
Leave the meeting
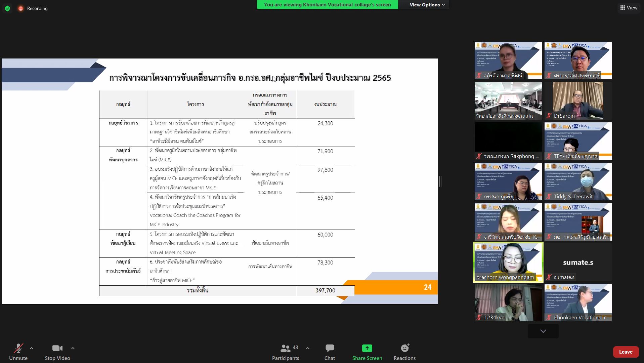point(626,352)
